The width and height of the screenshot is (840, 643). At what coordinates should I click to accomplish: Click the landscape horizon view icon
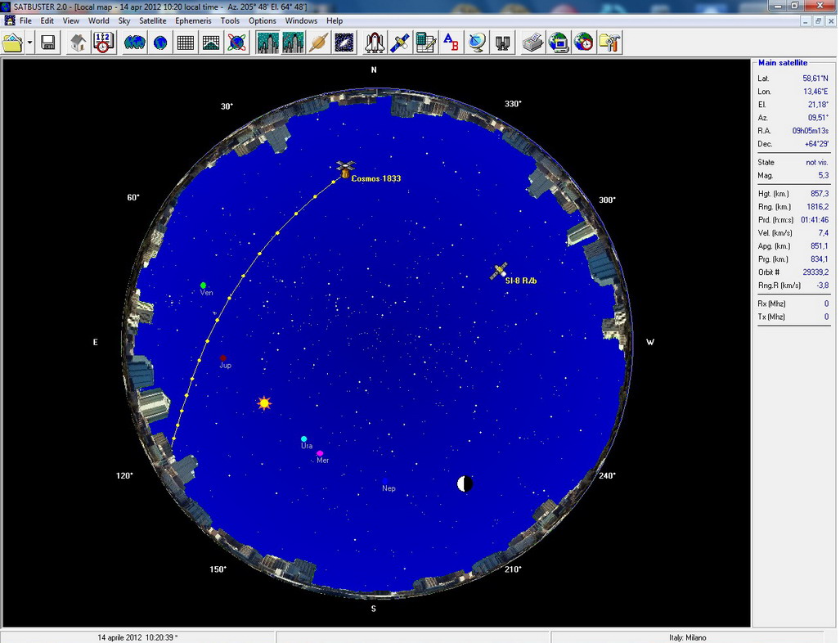tap(211, 43)
